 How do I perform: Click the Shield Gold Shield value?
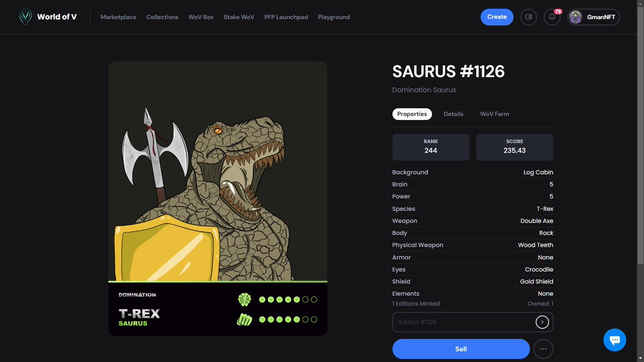click(x=537, y=282)
